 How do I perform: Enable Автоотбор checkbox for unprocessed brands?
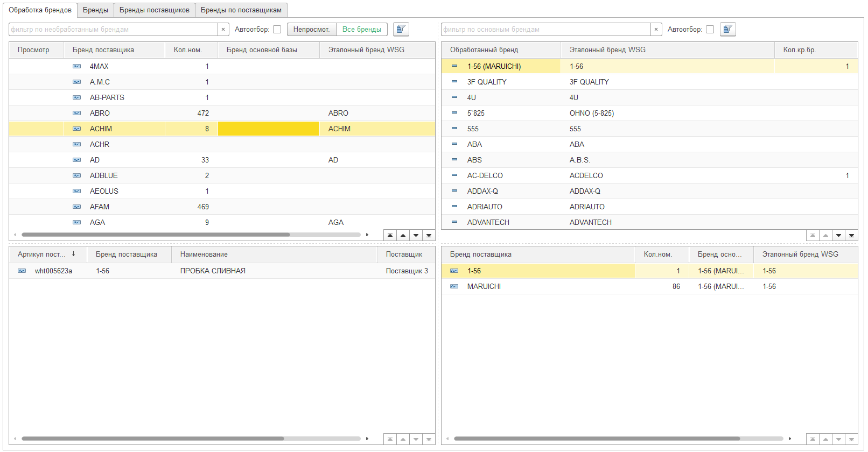[277, 30]
